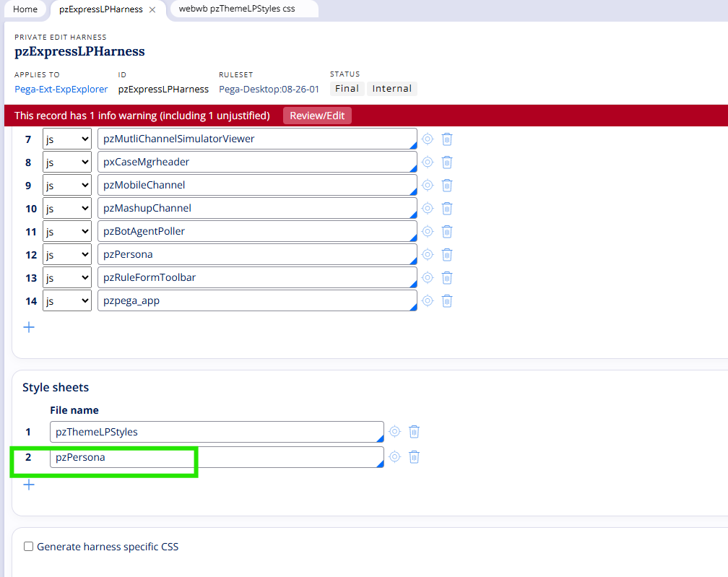Click the info warning banner message
This screenshot has height=577, width=728.
click(142, 116)
